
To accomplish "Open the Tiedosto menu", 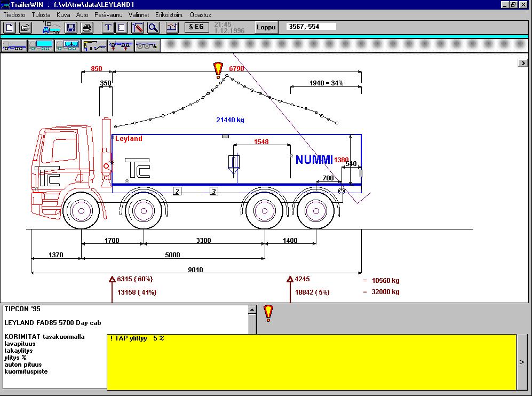I will point(14,15).
